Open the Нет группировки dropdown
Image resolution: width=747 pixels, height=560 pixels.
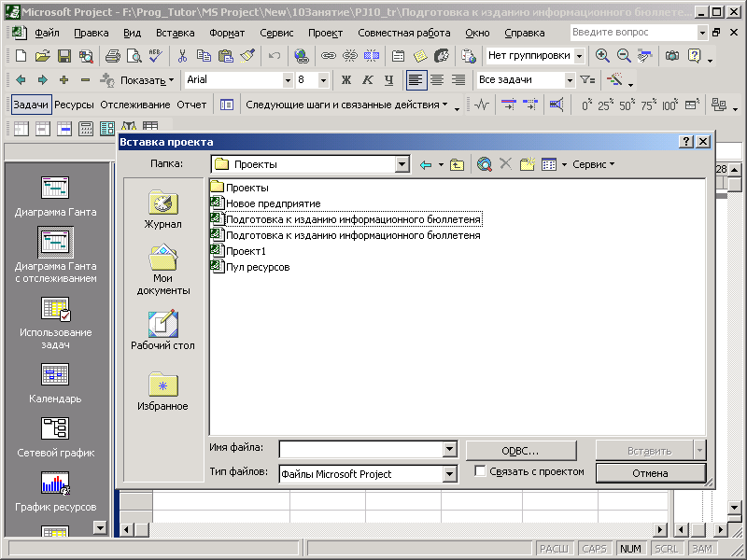(x=579, y=56)
